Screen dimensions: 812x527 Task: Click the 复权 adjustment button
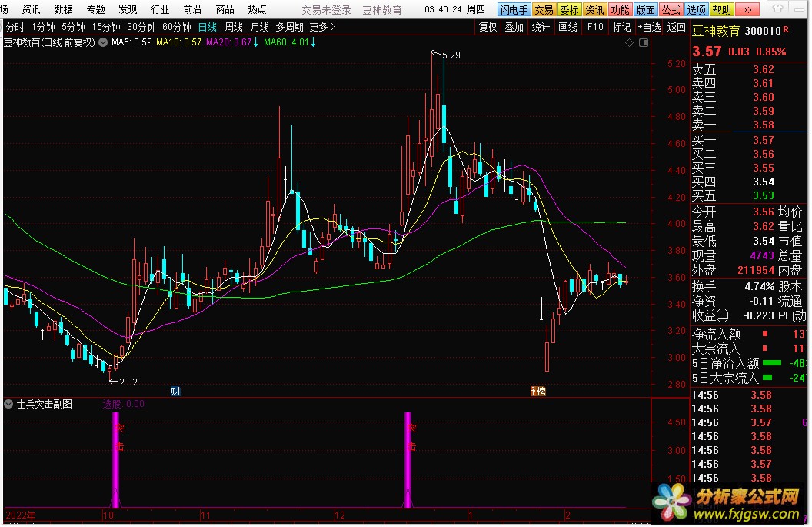488,27
